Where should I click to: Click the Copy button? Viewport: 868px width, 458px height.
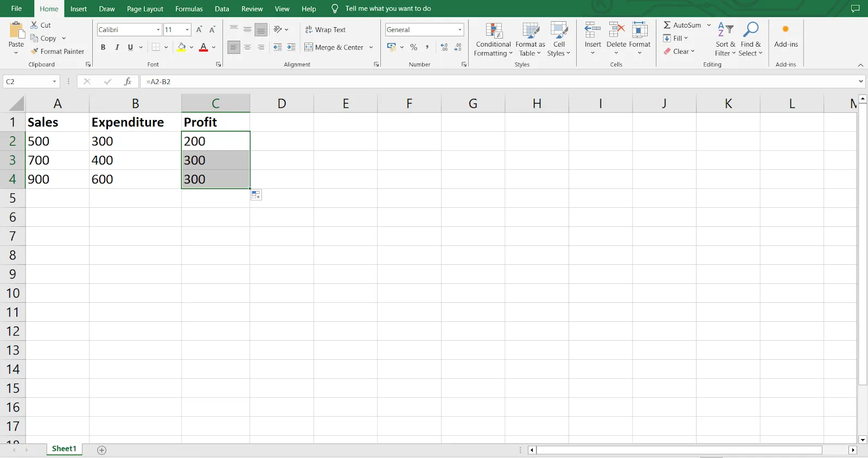(x=43, y=38)
